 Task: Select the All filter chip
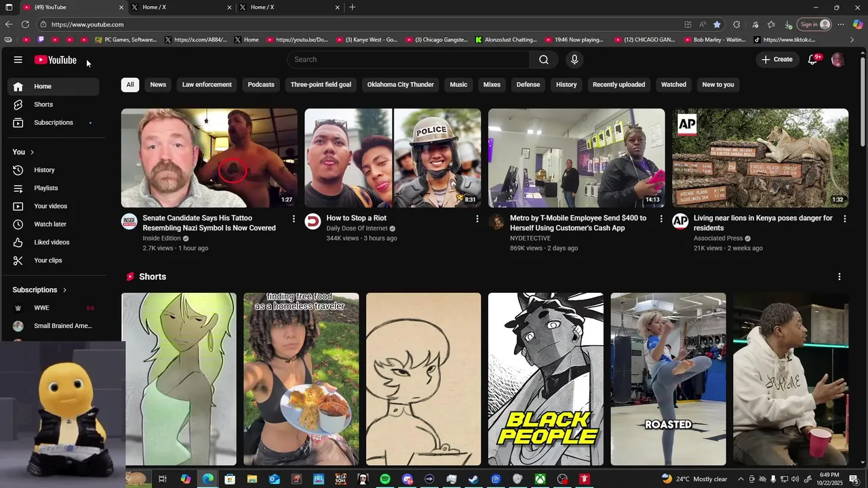[x=130, y=85]
